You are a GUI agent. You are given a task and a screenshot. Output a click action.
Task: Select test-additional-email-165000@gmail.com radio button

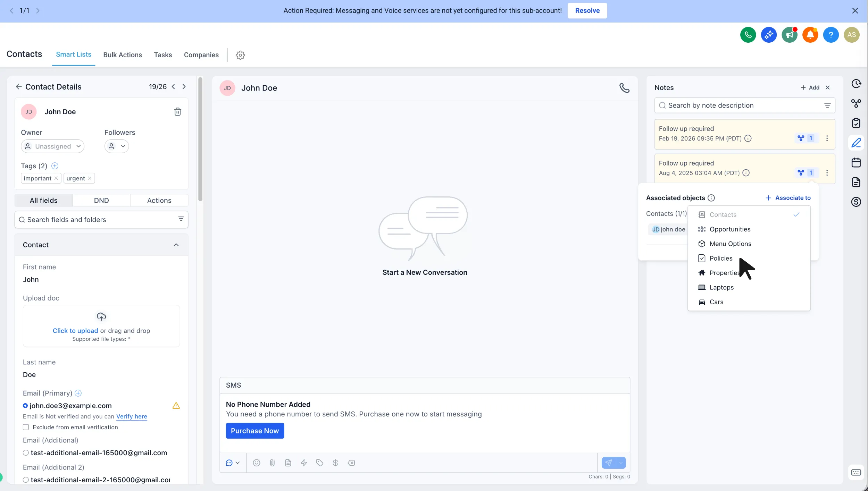[26, 453]
